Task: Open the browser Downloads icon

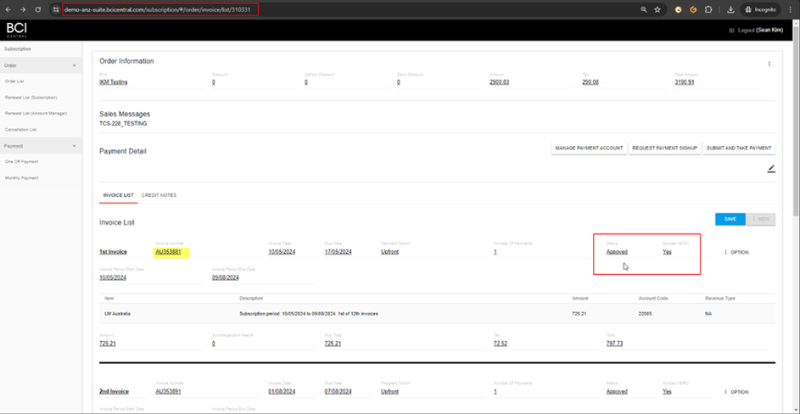Action: (731, 9)
